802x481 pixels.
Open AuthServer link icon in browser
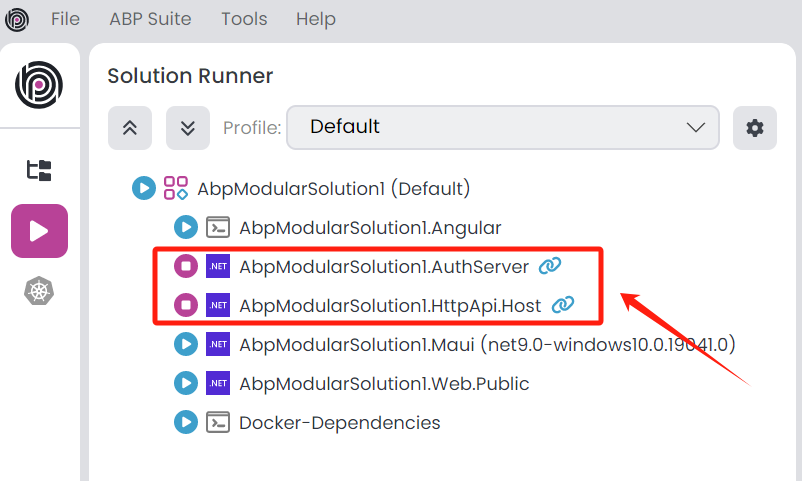(550, 266)
